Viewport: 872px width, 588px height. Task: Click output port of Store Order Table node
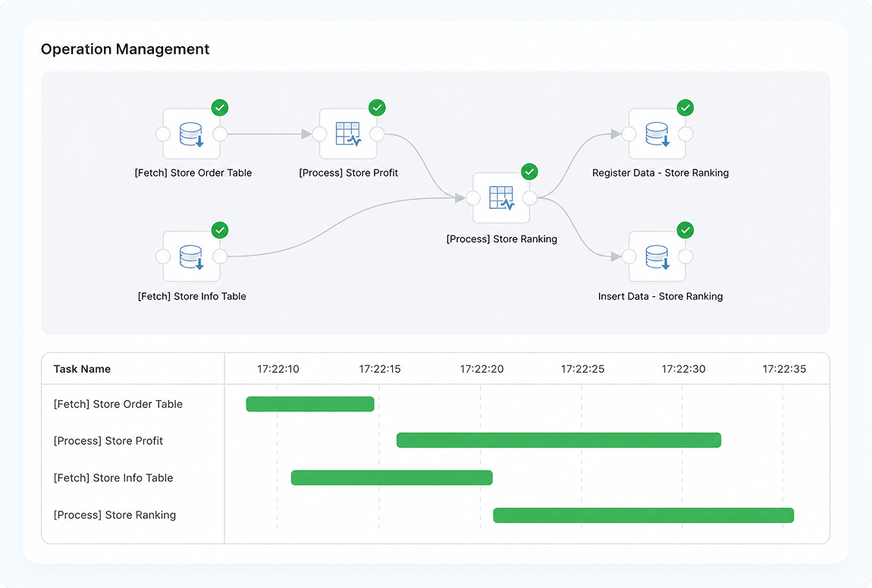(220, 134)
